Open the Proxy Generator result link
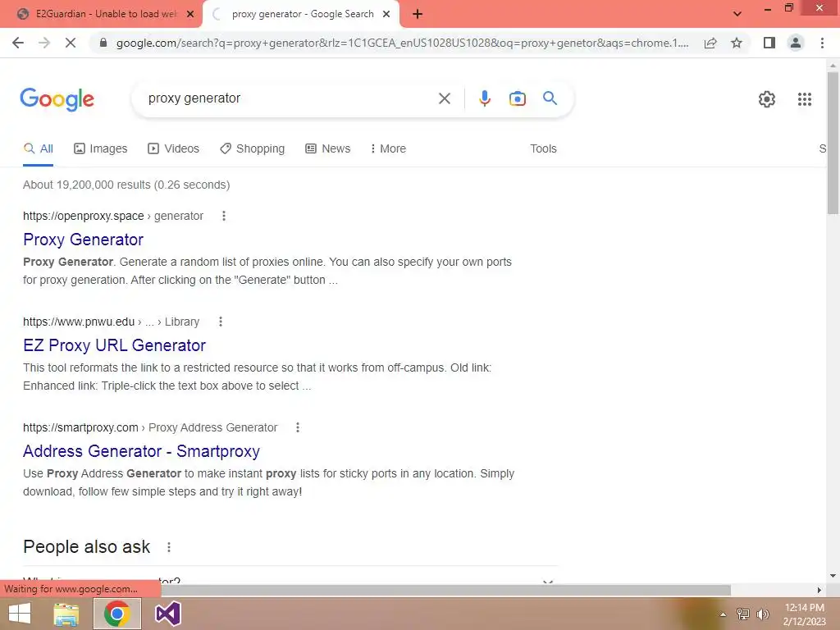The image size is (840, 630). (83, 240)
